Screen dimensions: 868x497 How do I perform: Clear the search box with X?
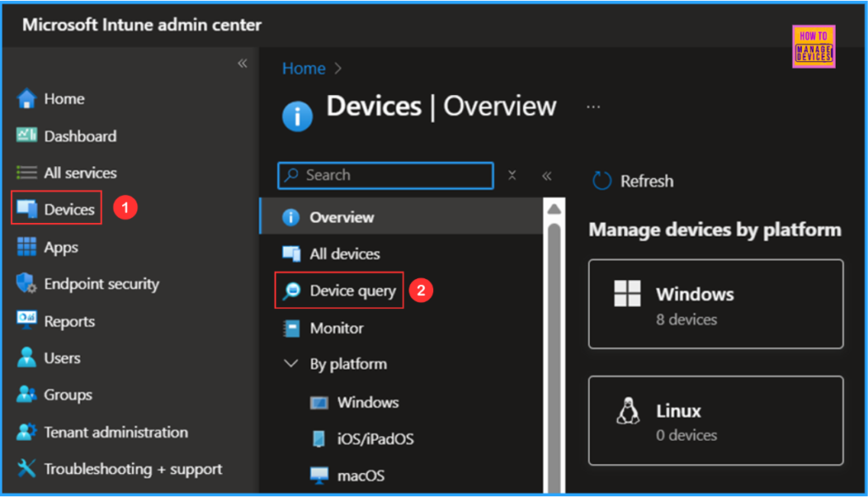click(x=512, y=175)
